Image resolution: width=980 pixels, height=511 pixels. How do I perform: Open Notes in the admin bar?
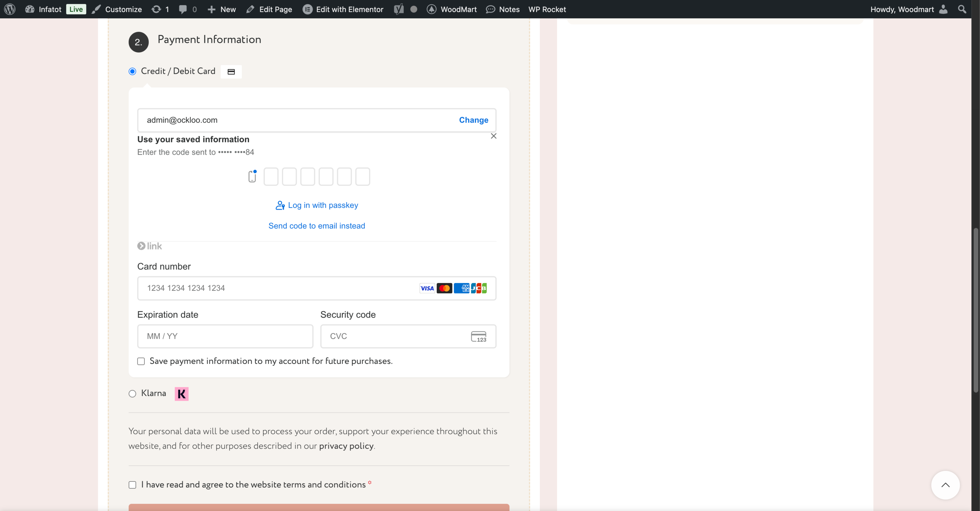pyautogui.click(x=503, y=9)
